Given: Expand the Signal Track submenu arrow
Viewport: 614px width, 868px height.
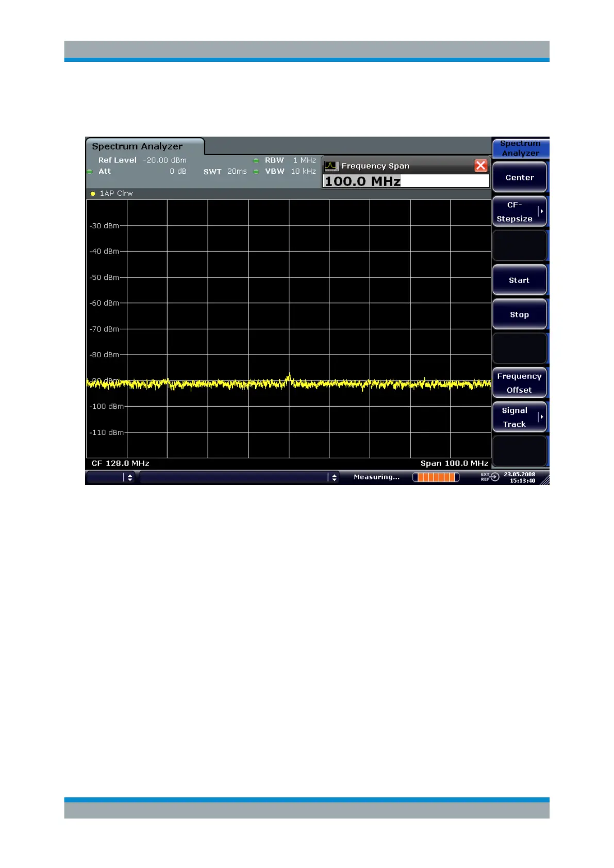Looking at the screenshot, I should 541,417.
